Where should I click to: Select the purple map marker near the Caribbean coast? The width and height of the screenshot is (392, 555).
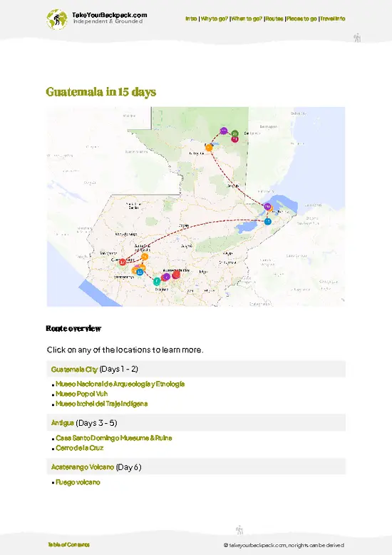[x=267, y=206]
